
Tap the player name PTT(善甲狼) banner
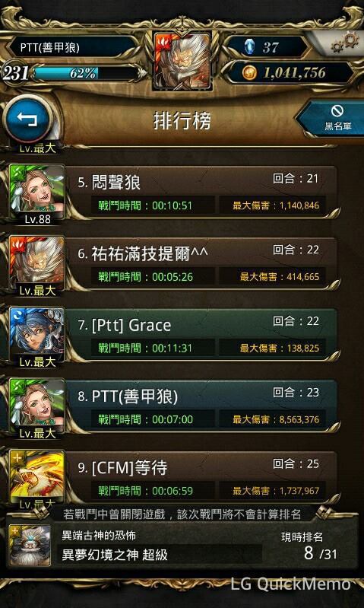74,47
